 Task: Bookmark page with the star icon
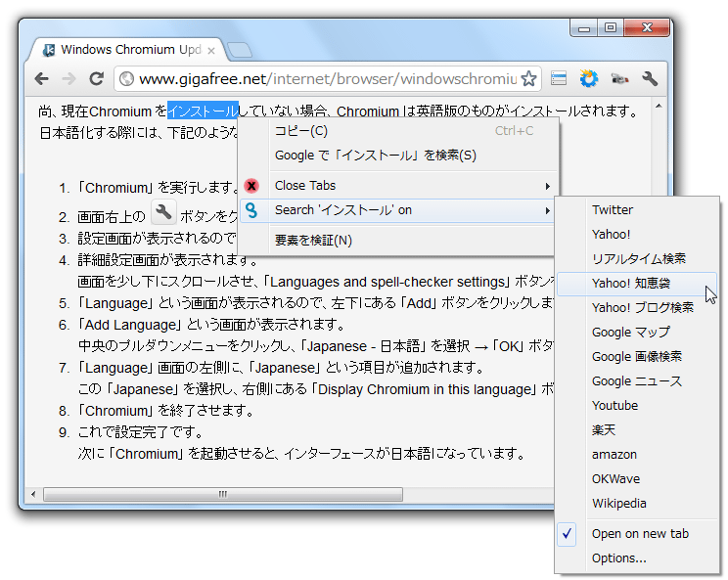[x=528, y=79]
